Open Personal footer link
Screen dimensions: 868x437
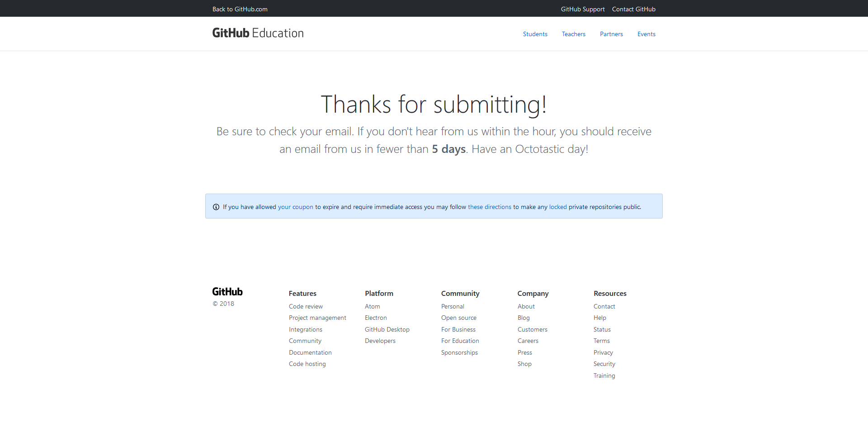pyautogui.click(x=453, y=306)
